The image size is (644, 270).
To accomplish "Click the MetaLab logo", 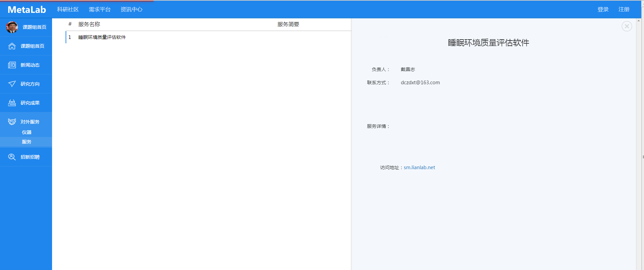I will click(27, 9).
